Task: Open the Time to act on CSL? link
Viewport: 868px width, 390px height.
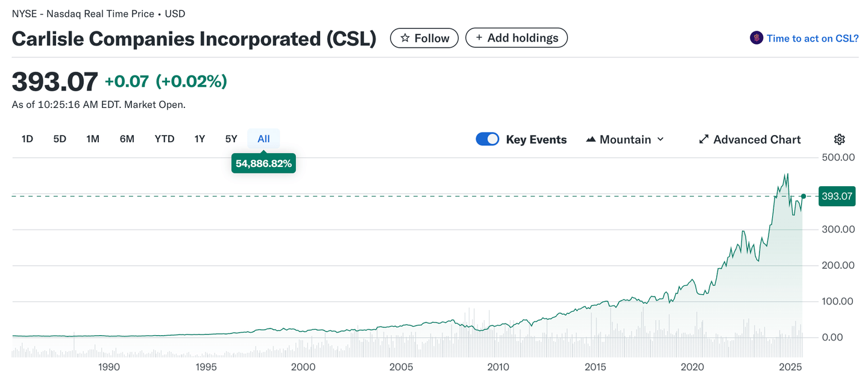Action: pos(812,38)
